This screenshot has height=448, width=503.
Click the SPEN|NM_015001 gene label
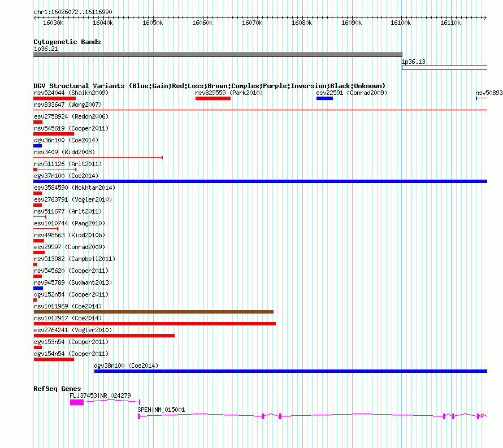coord(161,410)
